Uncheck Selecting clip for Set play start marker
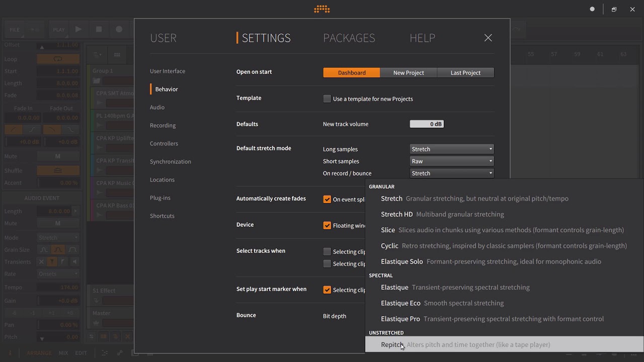Image resolution: width=644 pixels, height=362 pixels. (x=327, y=290)
